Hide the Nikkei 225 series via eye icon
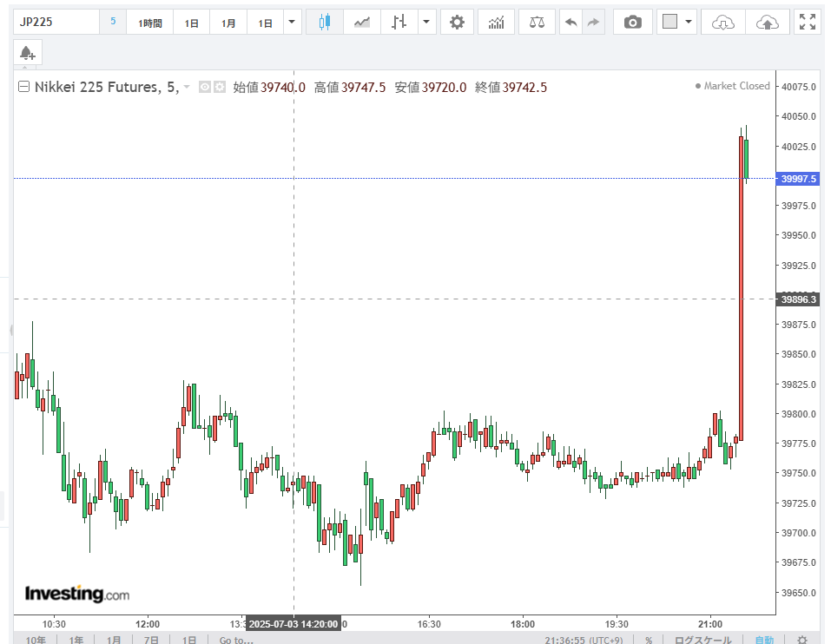This screenshot has height=644, width=831. tap(205, 87)
